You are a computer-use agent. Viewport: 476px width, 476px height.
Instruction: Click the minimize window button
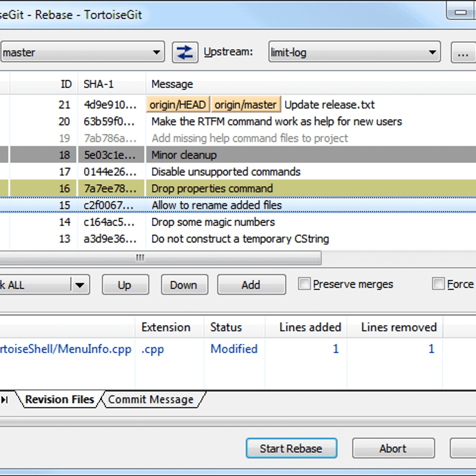pos(461,12)
